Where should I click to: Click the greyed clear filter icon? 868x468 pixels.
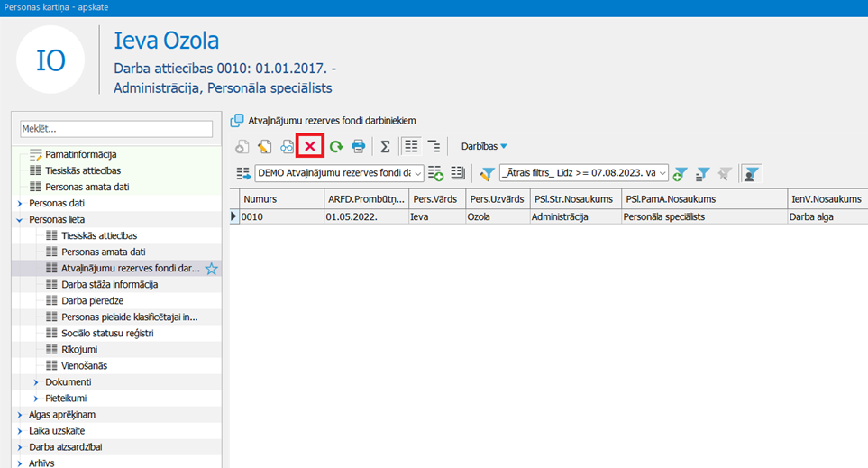[725, 174]
